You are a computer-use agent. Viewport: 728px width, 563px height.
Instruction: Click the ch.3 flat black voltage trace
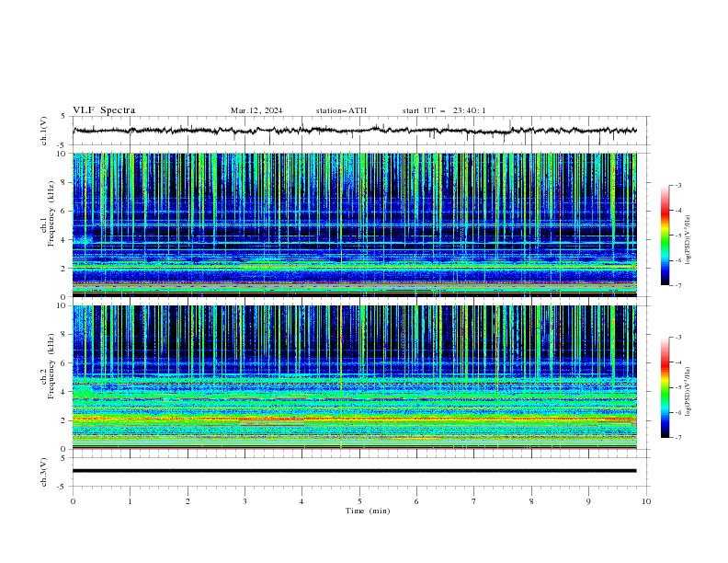click(x=355, y=471)
